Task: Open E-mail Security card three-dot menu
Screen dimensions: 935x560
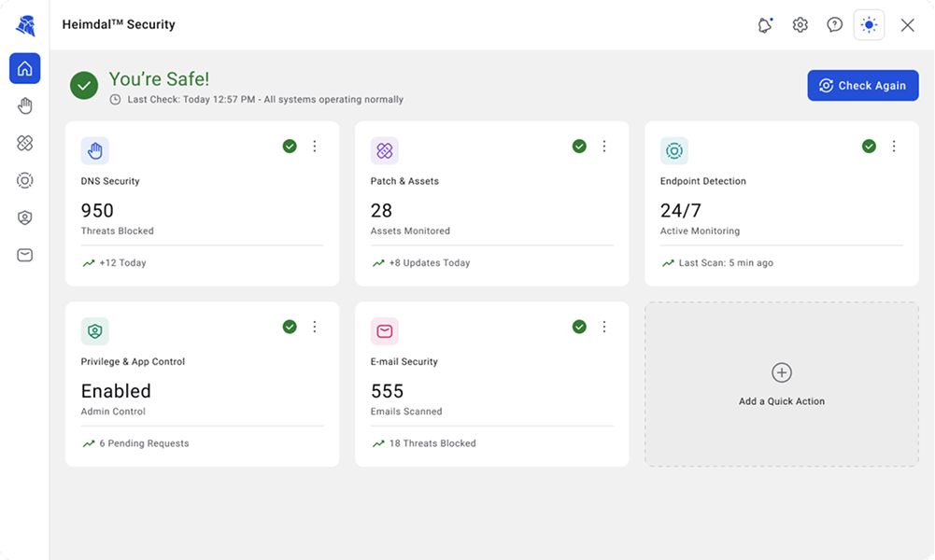Action: click(x=604, y=327)
